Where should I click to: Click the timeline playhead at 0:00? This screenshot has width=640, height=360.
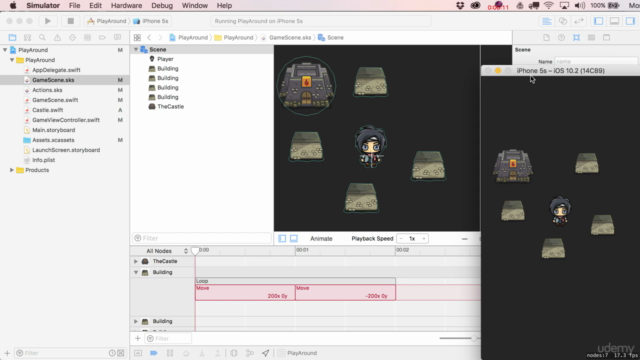point(195,251)
